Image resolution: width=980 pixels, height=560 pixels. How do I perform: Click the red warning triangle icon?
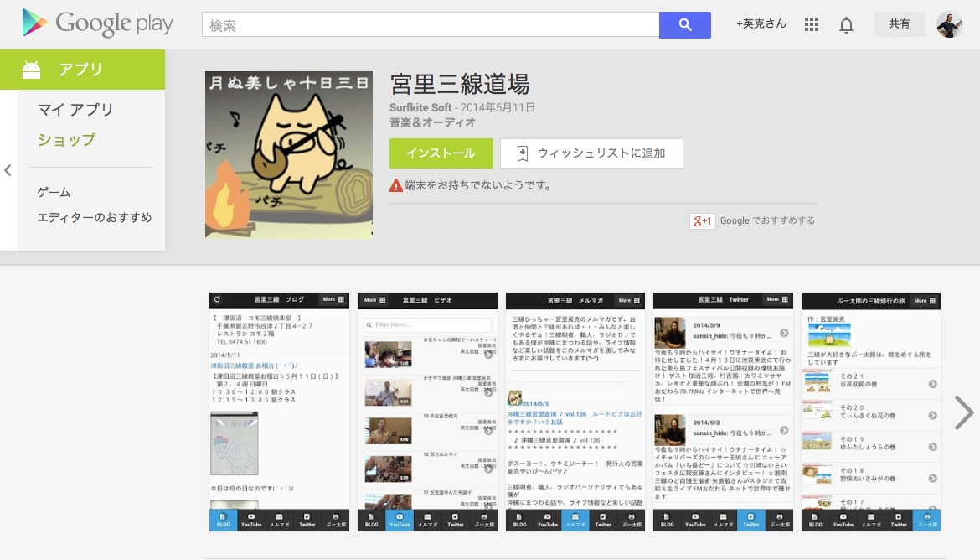[x=395, y=186]
